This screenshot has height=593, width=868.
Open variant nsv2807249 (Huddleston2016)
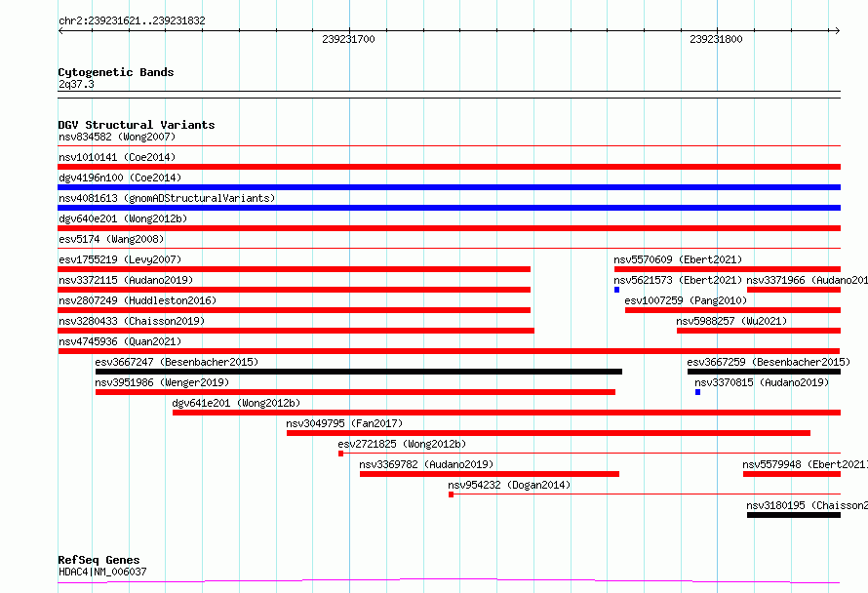click(138, 300)
